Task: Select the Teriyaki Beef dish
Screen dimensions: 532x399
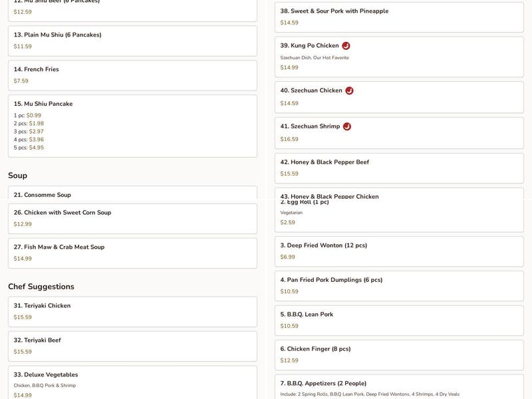Action: point(132,346)
